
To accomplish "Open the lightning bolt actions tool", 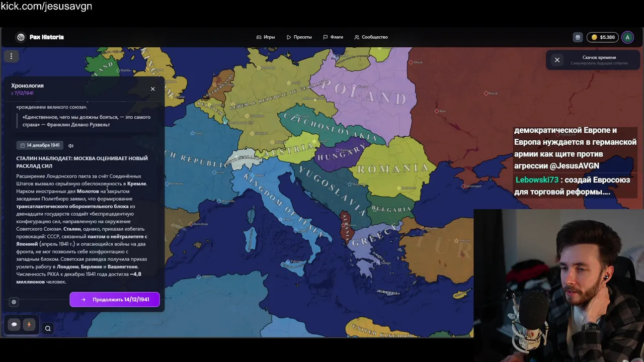I will pos(29,325).
